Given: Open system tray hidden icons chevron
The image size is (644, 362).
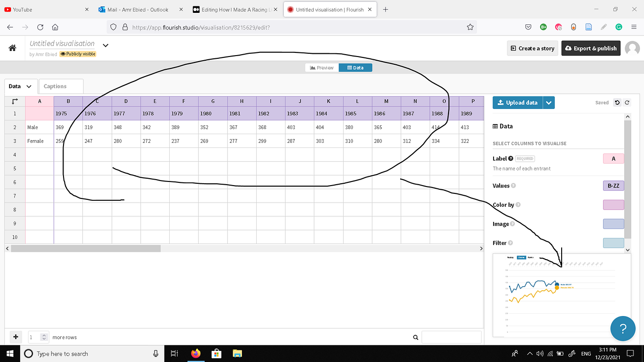Looking at the screenshot, I should pos(529,354).
